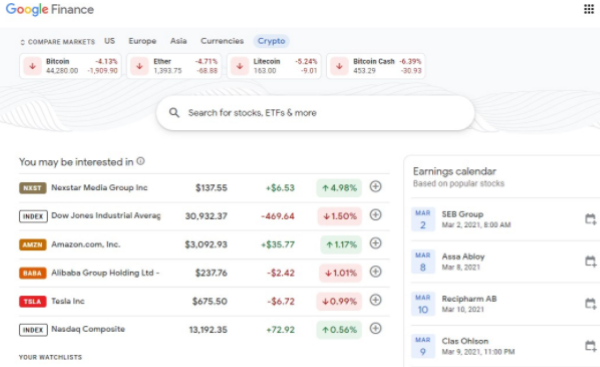Open Nasdaq Composite index
Screen dimensions: 600x367
click(88, 329)
